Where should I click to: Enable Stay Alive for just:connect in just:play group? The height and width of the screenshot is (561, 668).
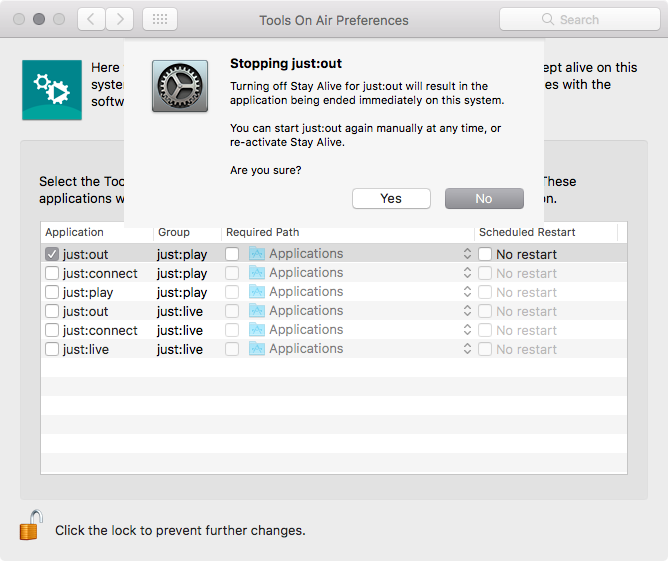(52, 273)
